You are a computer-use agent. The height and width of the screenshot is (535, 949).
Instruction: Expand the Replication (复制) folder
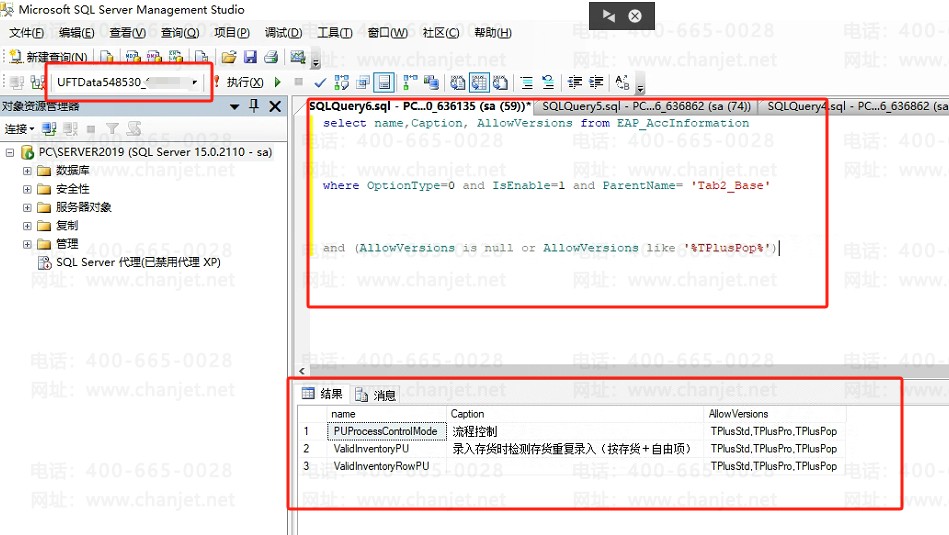[27, 226]
